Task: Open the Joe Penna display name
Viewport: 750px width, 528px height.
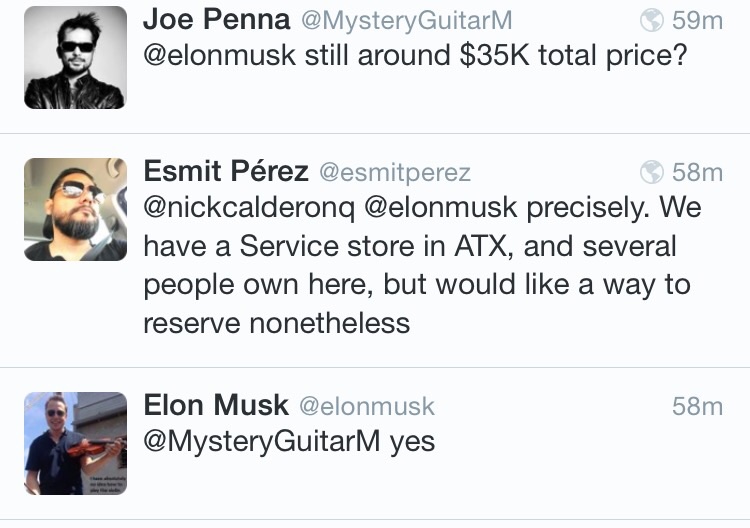Action: (217, 20)
